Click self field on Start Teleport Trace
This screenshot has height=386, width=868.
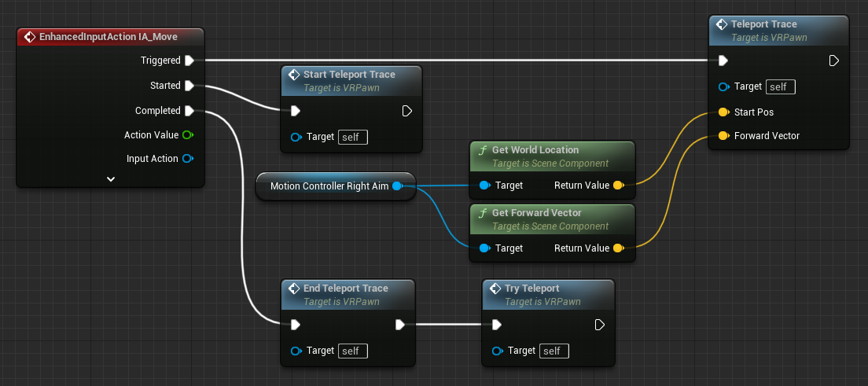352,137
